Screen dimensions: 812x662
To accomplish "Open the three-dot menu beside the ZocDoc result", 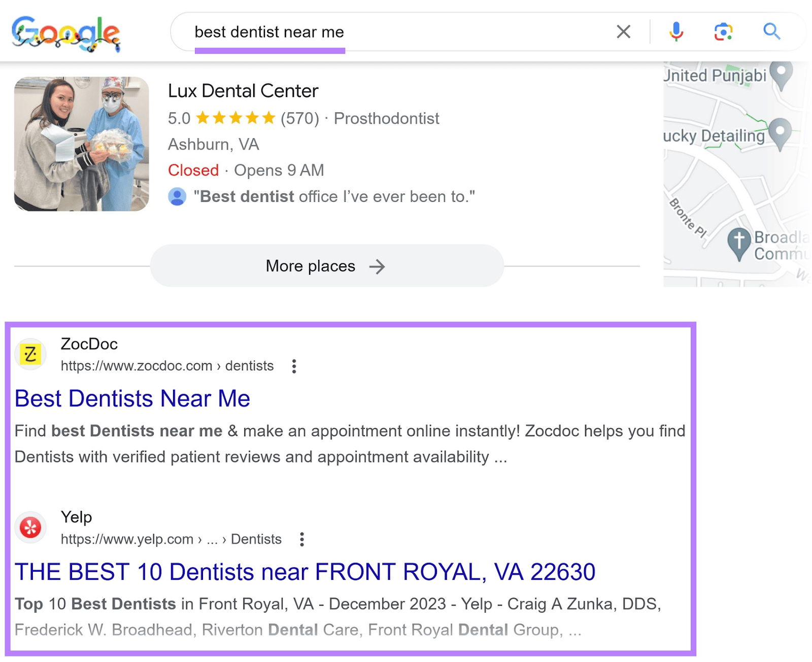I will coord(294,366).
